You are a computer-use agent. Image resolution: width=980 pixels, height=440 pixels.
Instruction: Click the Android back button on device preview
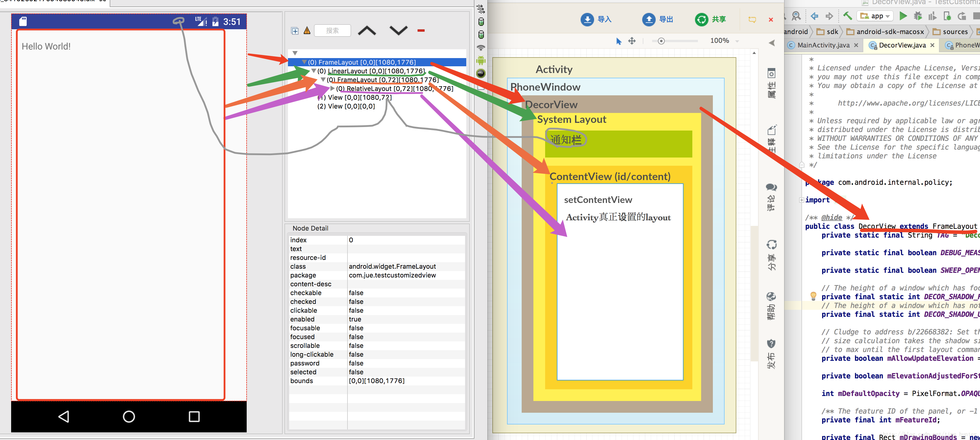pyautogui.click(x=64, y=417)
